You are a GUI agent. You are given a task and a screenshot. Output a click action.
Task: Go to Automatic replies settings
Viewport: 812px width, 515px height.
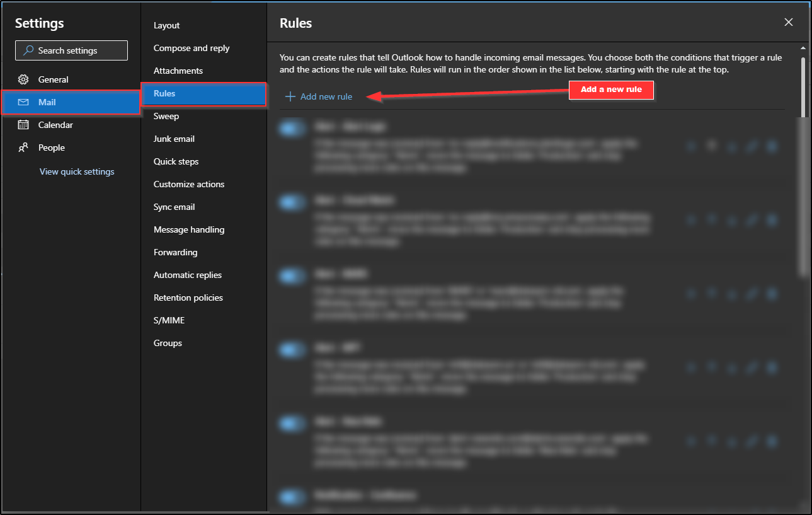click(188, 275)
